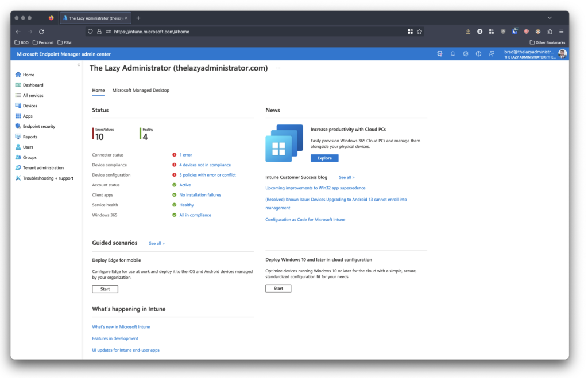Go back in browser history
The image size is (588, 378).
18,32
